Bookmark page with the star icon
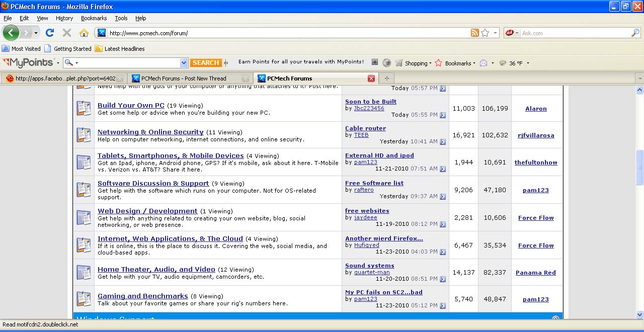The width and height of the screenshot is (644, 332). tap(485, 33)
